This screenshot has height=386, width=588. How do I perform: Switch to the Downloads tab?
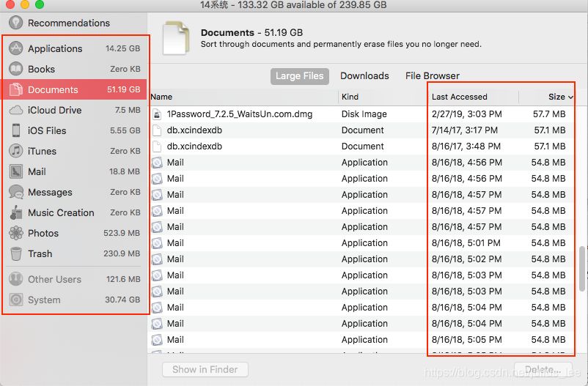coord(364,76)
